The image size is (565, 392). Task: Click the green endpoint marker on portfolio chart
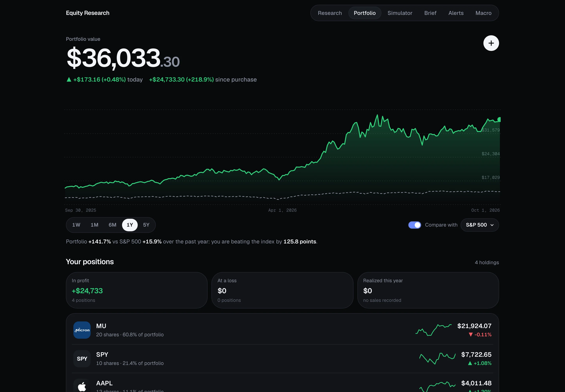click(x=499, y=119)
